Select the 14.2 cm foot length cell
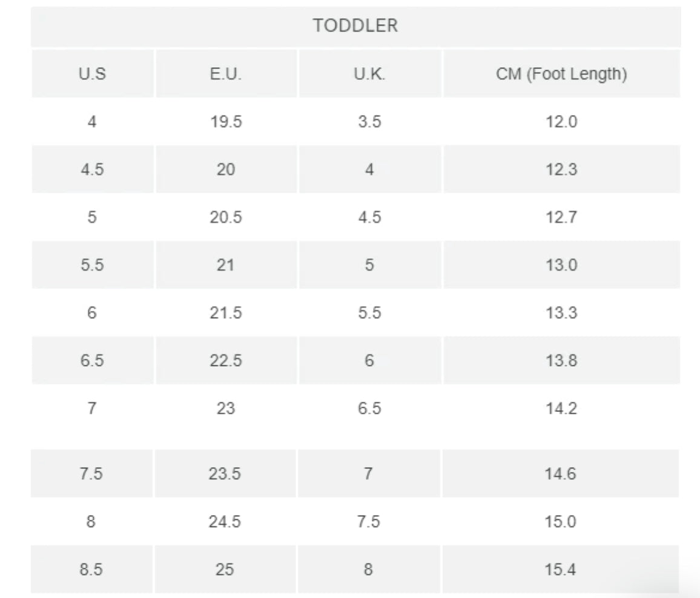Screen dimensions: 700x598 pyautogui.click(x=561, y=408)
